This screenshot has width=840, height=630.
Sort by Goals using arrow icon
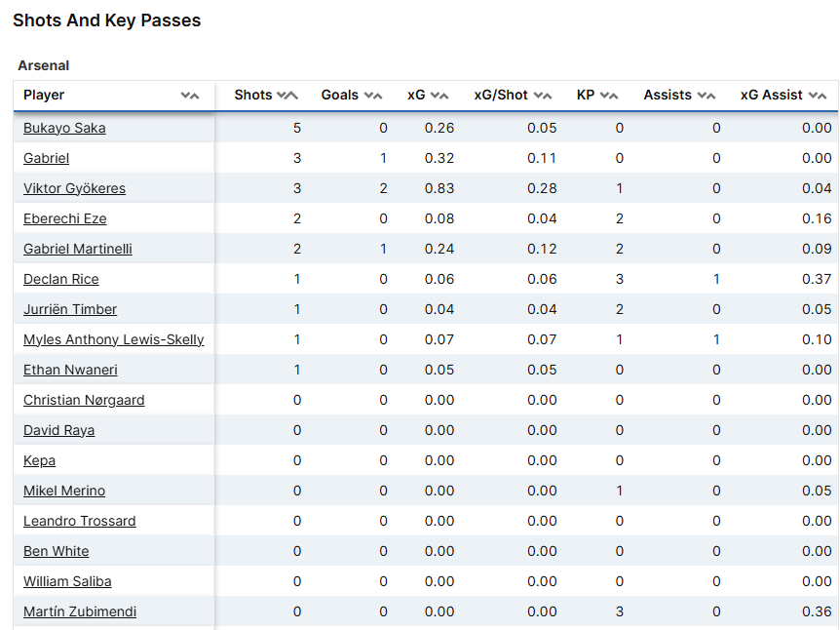(373, 96)
